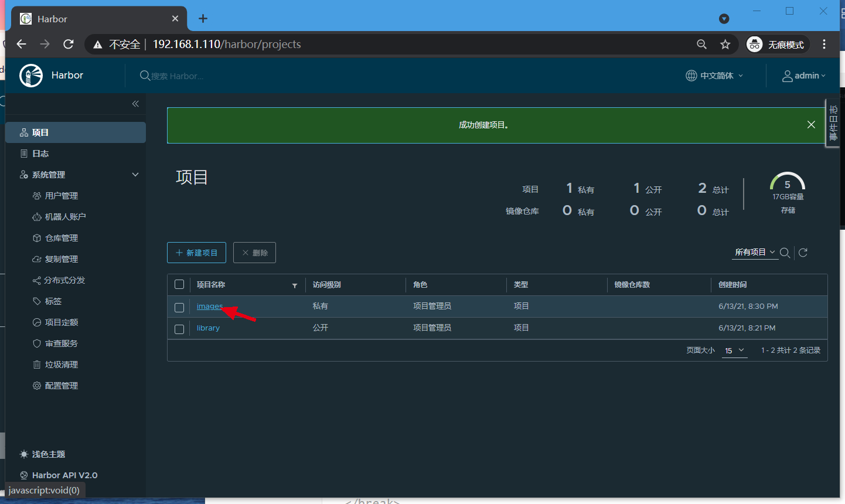Click the admin user profile icon
The width and height of the screenshot is (845, 504).
788,76
